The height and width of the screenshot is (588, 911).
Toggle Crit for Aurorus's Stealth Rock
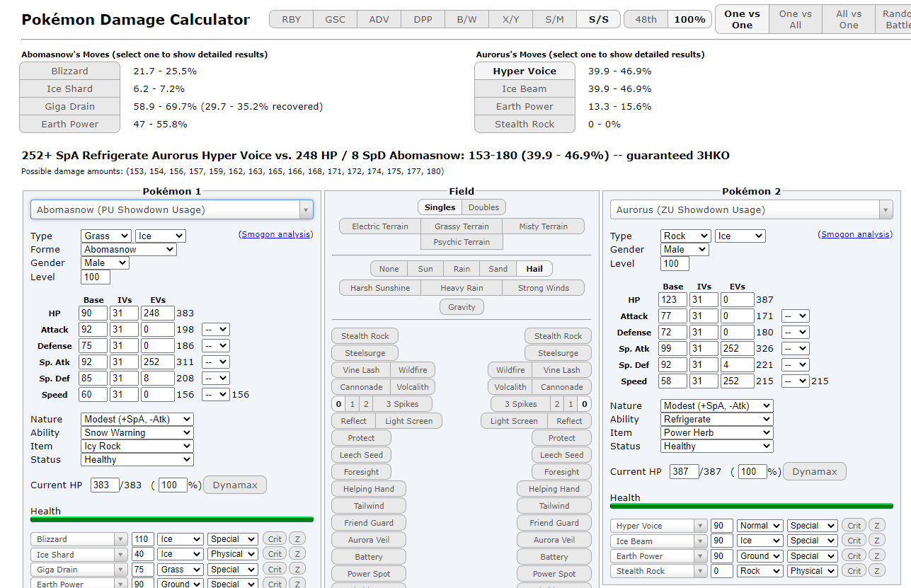[854, 571]
